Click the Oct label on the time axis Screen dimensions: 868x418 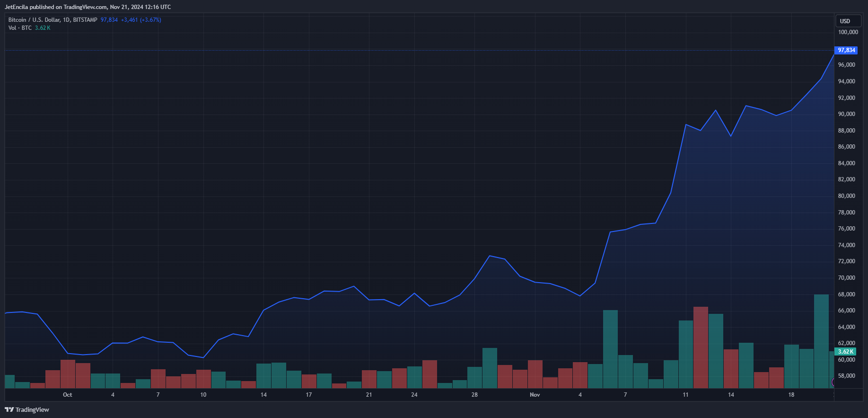coord(68,395)
